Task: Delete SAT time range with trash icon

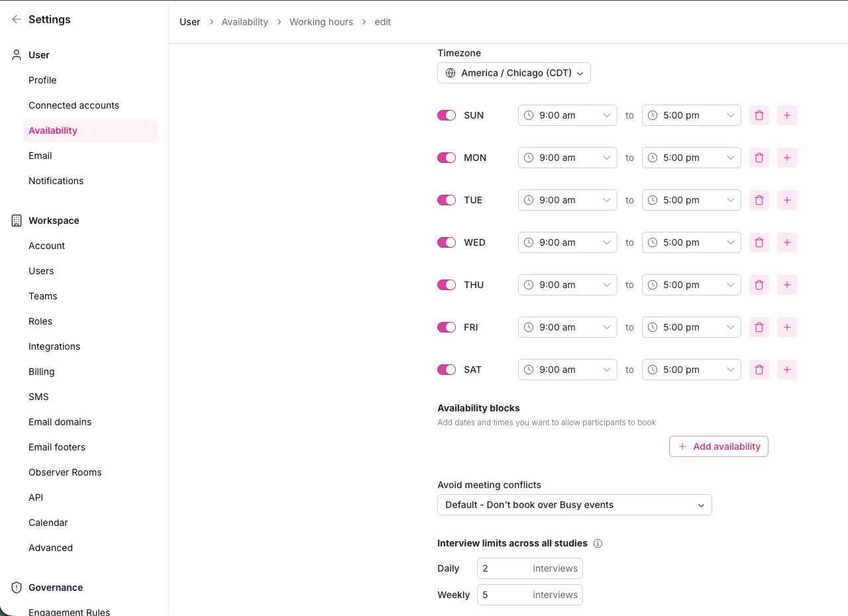Action: [759, 370]
